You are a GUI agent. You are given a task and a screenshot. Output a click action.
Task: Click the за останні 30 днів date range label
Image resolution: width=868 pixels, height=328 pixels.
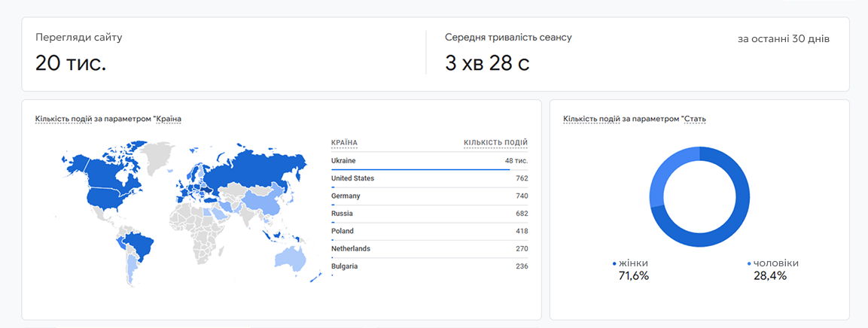coord(784,38)
